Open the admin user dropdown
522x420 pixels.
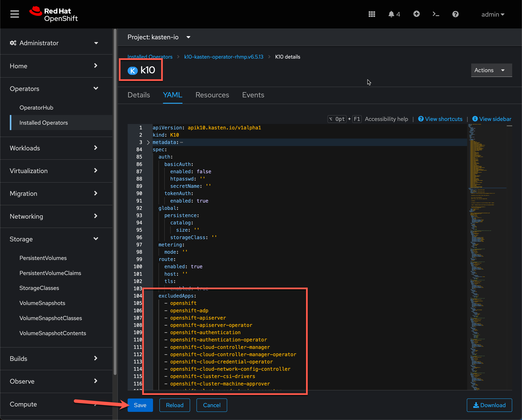[493, 15]
